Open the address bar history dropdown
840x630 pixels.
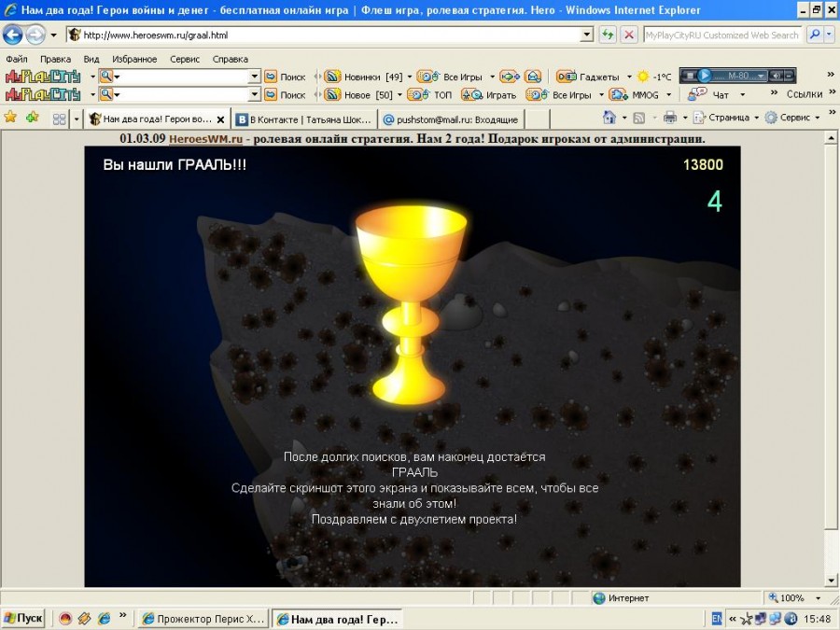[x=587, y=35]
